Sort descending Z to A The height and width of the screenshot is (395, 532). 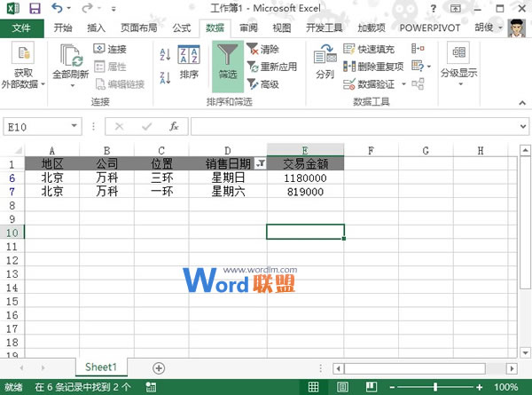165,78
